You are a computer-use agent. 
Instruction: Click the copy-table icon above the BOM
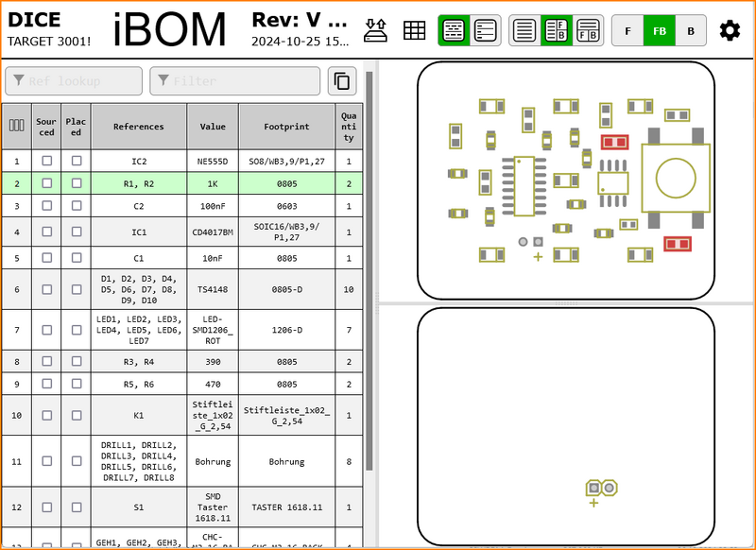341,80
